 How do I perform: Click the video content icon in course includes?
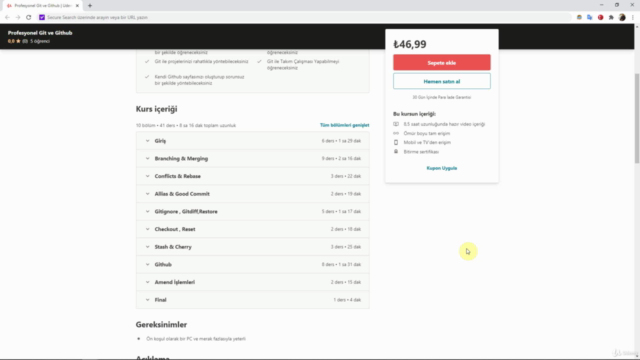click(x=396, y=124)
